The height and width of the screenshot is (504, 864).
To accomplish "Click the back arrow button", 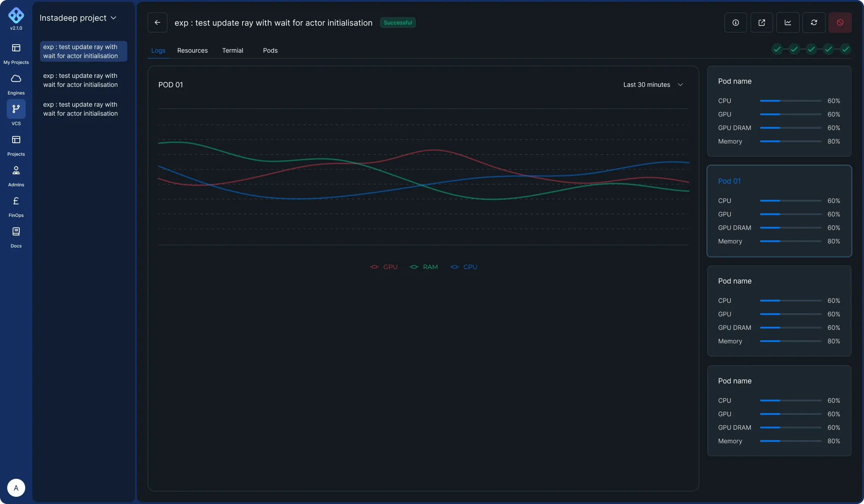I will [157, 22].
